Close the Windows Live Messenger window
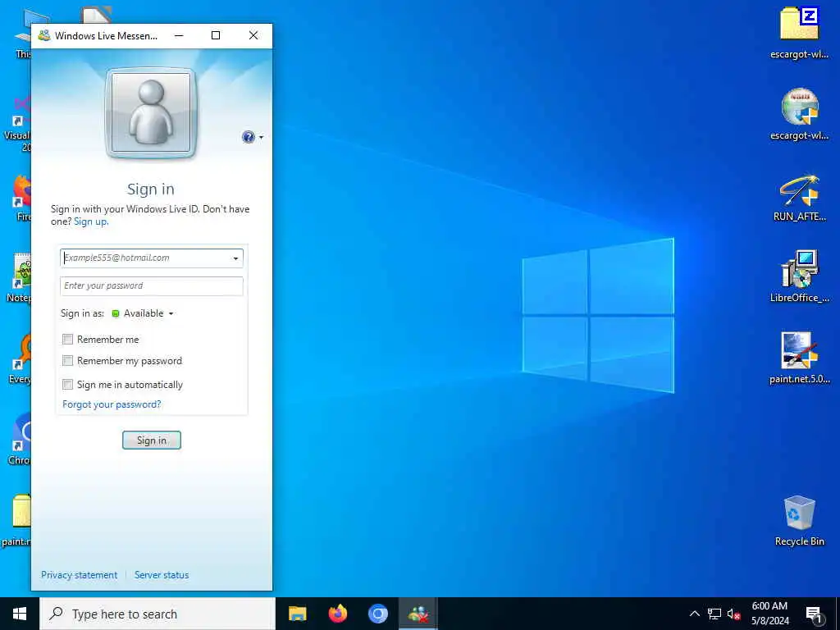This screenshot has width=840, height=630. pos(253,36)
